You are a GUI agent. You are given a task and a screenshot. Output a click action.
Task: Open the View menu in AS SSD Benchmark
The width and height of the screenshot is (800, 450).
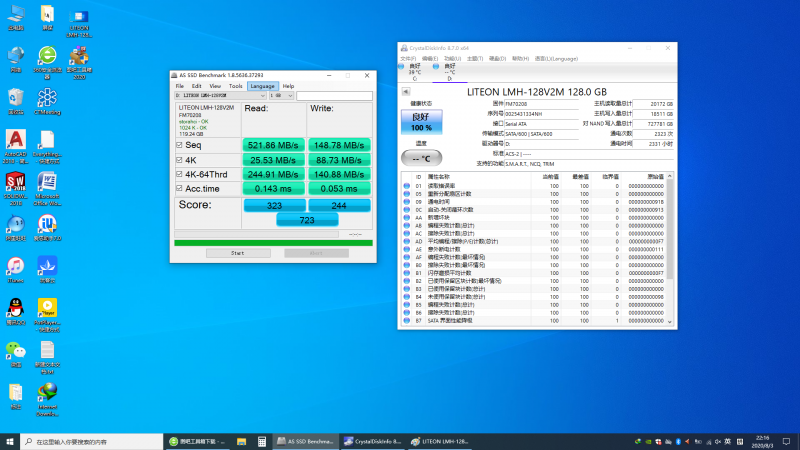[x=215, y=86]
